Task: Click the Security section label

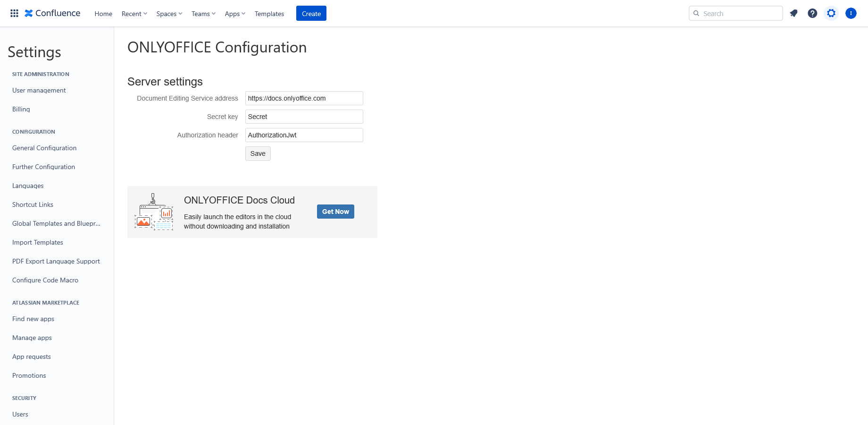Action: 24,398
